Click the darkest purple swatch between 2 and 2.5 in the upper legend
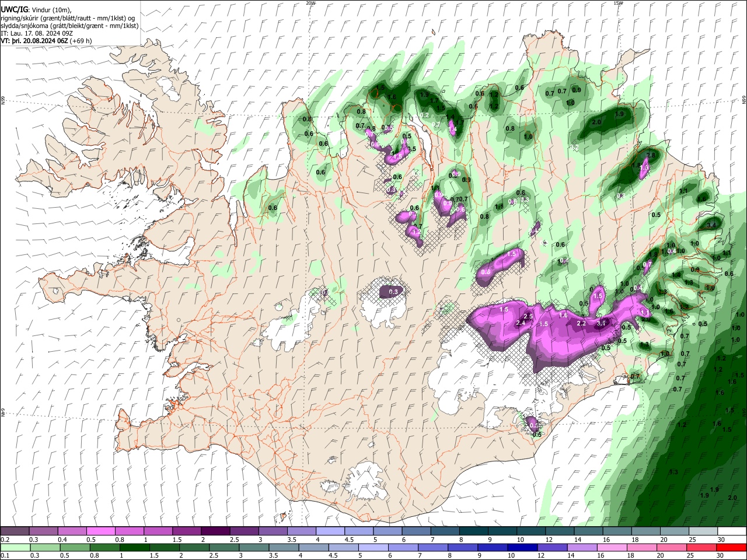This screenshot has height=560, width=747. tap(215, 531)
